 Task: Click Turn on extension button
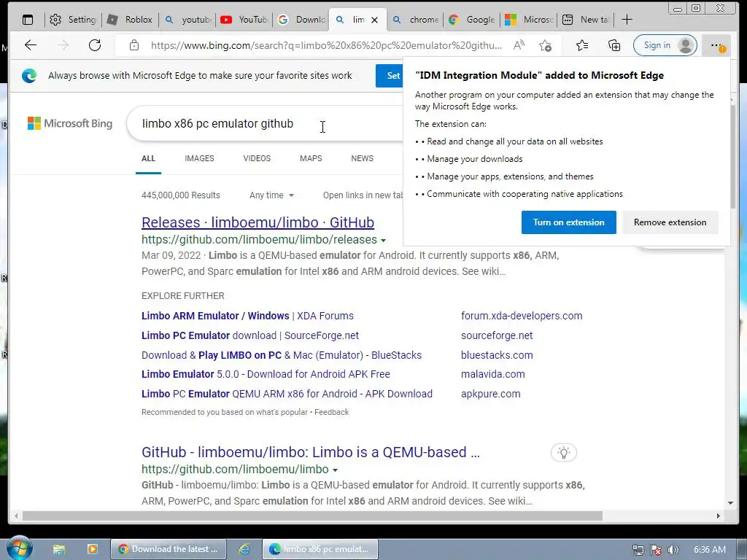[568, 222]
